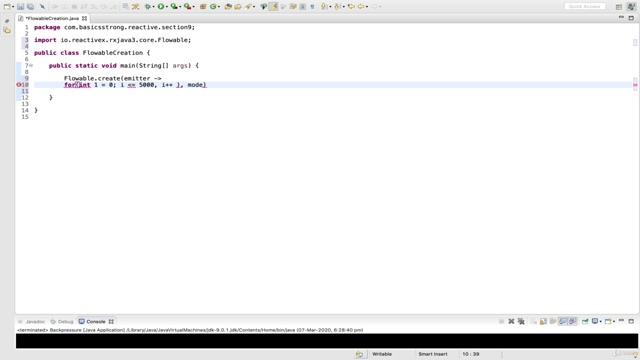640x360 pixels.
Task: Click the New Java Class green icon
Action: 213,7
